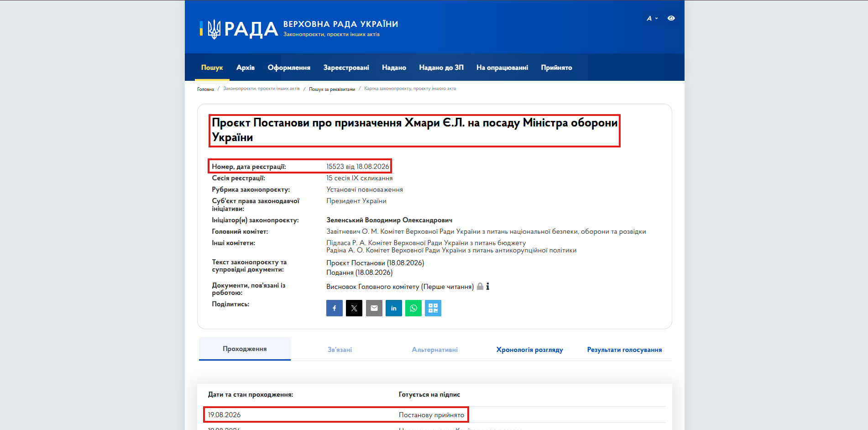Click registration number 15523 від 18.08.2026
The image size is (868, 430).
(x=358, y=167)
